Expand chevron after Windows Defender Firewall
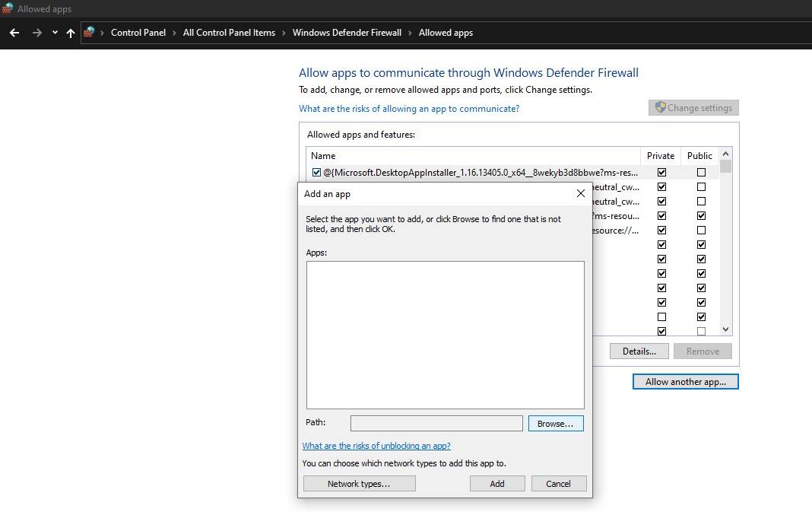Screen dimensions: 812x512 click(x=410, y=33)
